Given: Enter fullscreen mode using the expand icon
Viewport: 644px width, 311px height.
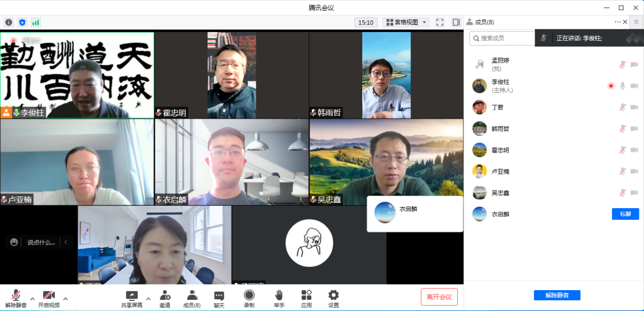Looking at the screenshot, I should tap(440, 22).
